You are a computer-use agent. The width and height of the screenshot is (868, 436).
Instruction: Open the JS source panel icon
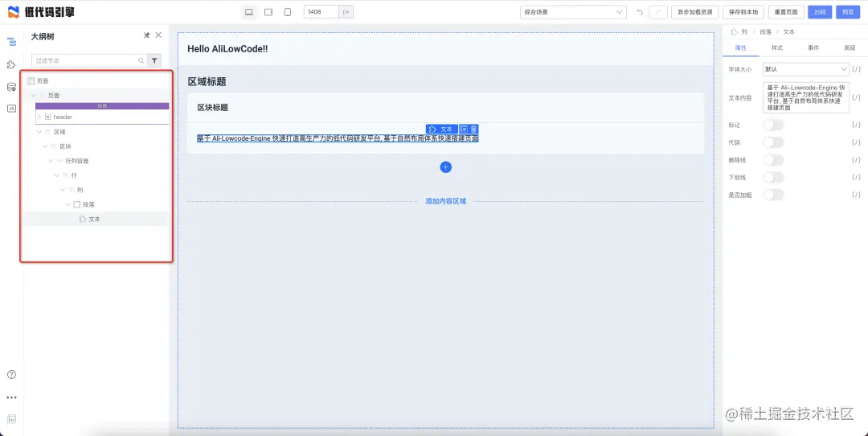coord(11,109)
